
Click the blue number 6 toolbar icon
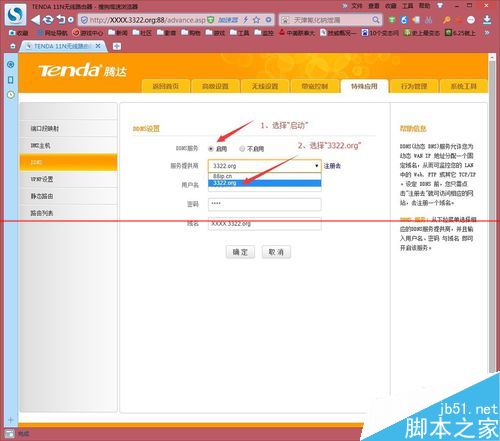pos(404,20)
